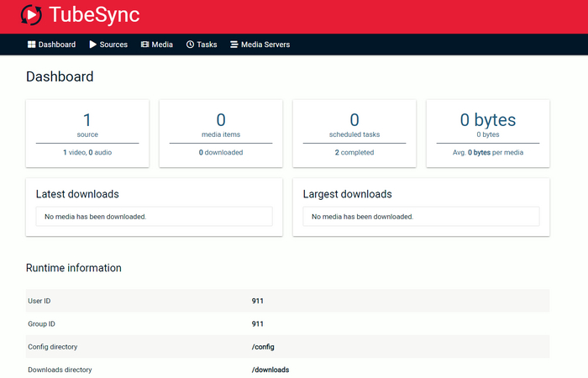The width and height of the screenshot is (588, 378).
Task: Click the Tasks clock icon
Action: (190, 45)
